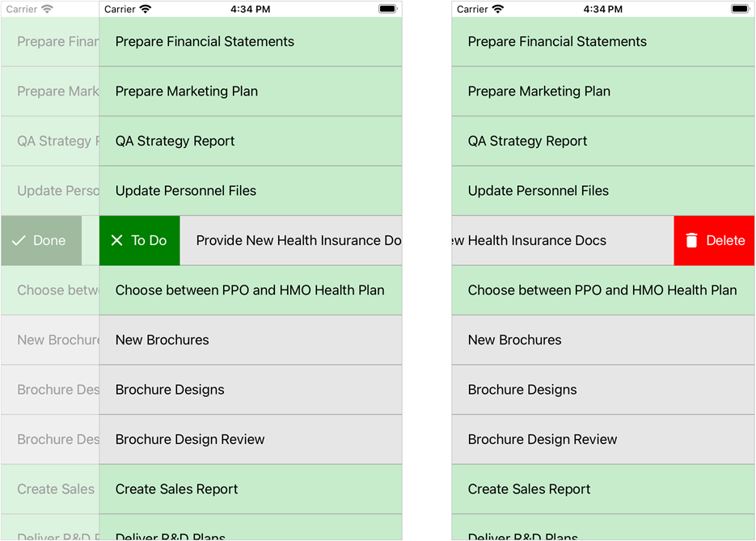Tap the faded Done swipe button
The width and height of the screenshot is (756, 541).
(x=41, y=241)
